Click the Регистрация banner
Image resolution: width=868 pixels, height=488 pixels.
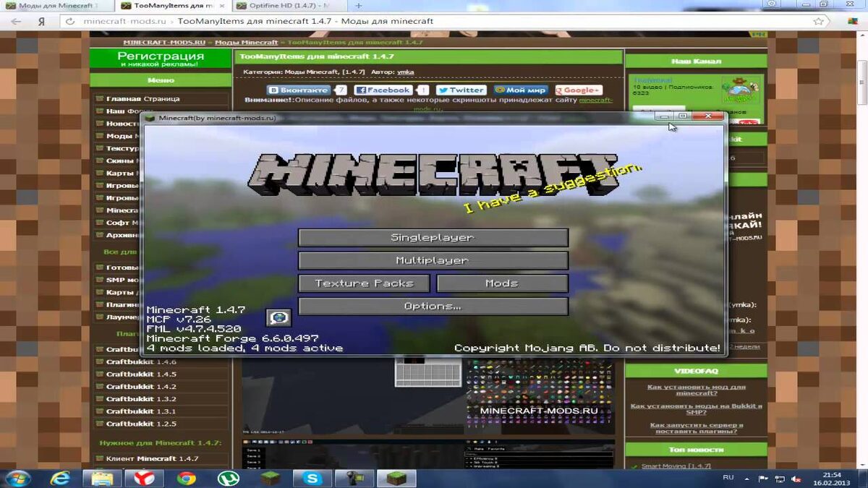(161, 59)
